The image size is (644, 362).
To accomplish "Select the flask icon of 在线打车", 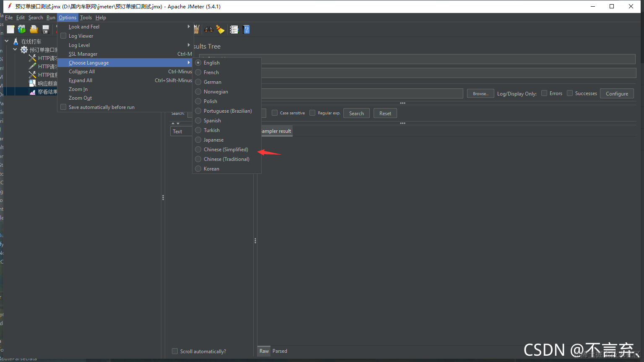I will [x=16, y=41].
